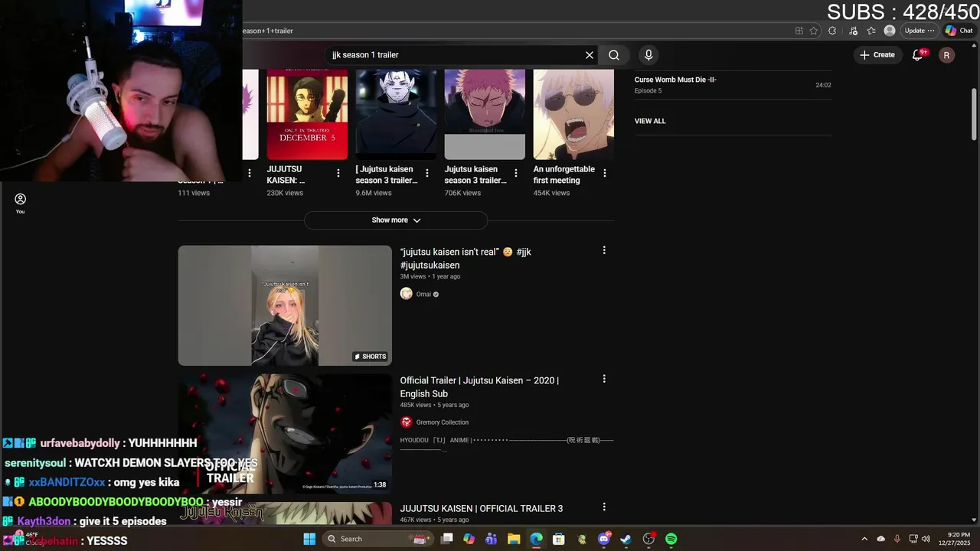Open the You tab in YouTube sidebar

pos(20,203)
